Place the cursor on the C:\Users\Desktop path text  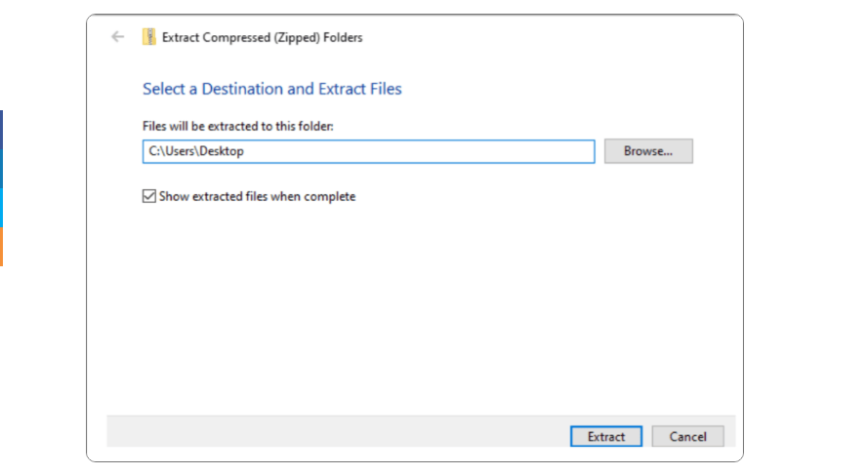[x=196, y=151]
